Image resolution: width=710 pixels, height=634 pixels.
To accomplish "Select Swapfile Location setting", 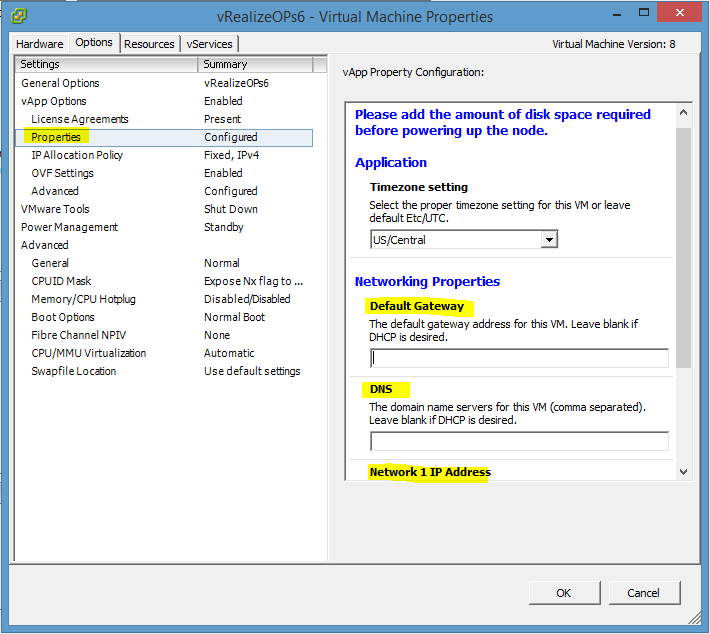I will (164, 371).
